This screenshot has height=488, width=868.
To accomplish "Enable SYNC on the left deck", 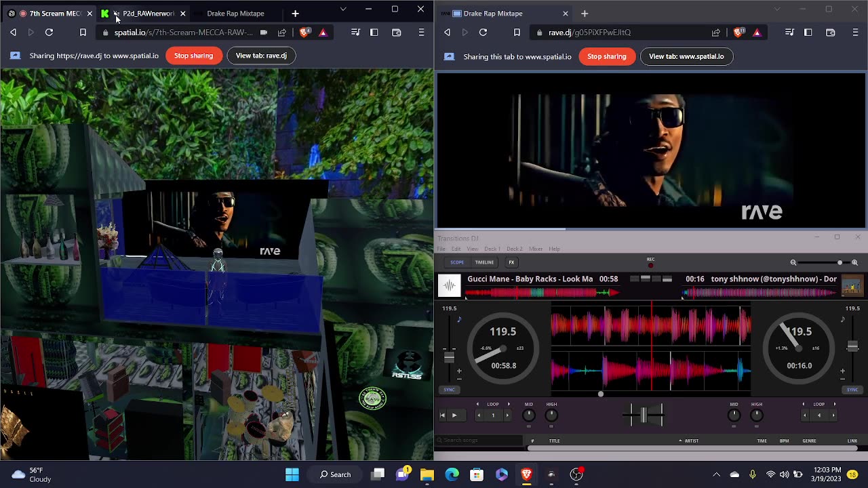I will tap(449, 390).
